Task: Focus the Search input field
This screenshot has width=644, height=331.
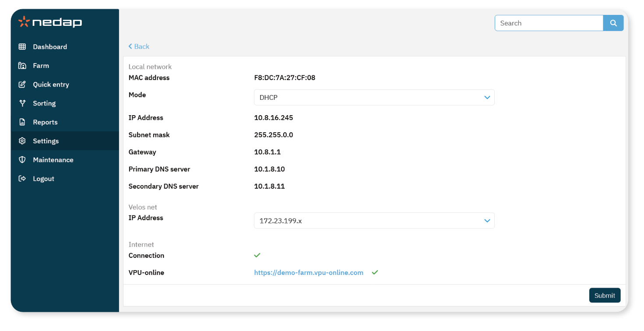Action: tap(549, 23)
